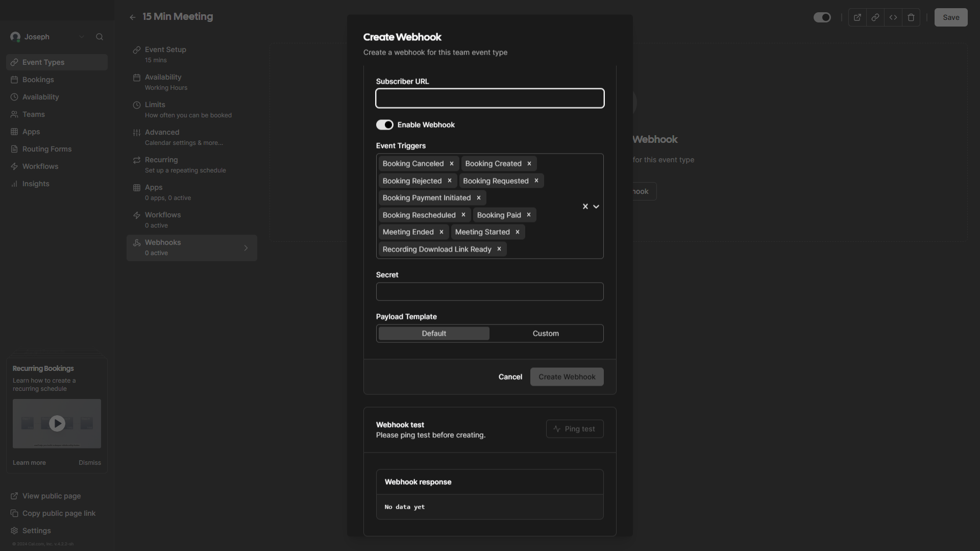The width and height of the screenshot is (980, 551).
Task: Switch to the Limits tab
Action: pyautogui.click(x=192, y=110)
